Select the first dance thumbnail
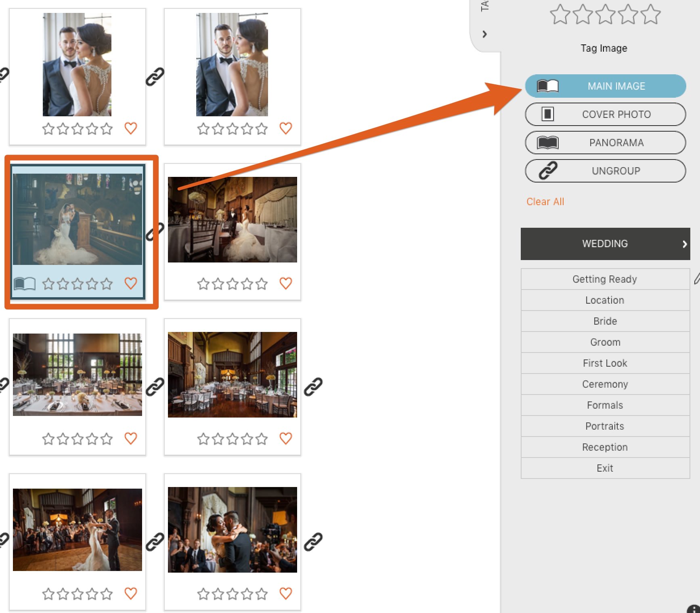 78,530
